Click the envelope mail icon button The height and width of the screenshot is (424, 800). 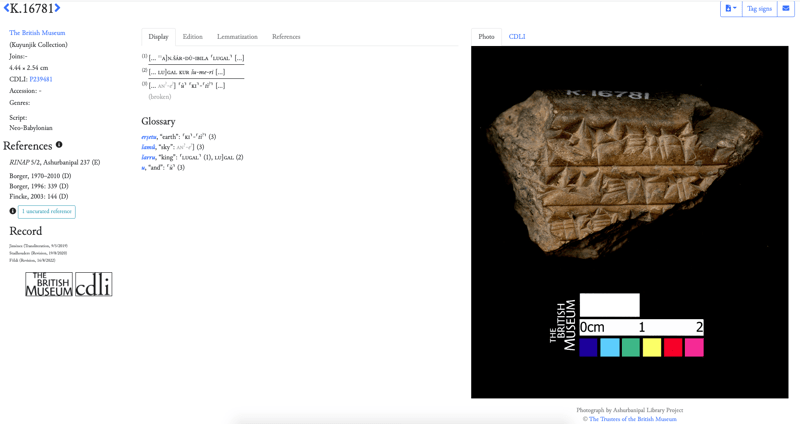tap(786, 9)
